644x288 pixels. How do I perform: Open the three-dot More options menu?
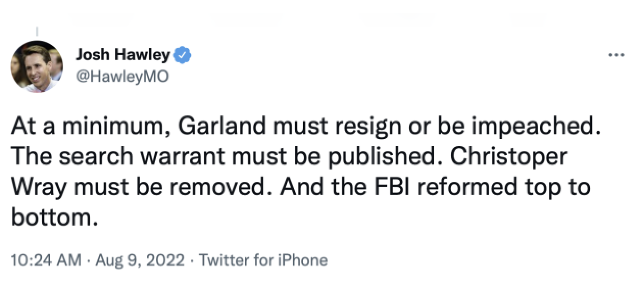coord(617,56)
